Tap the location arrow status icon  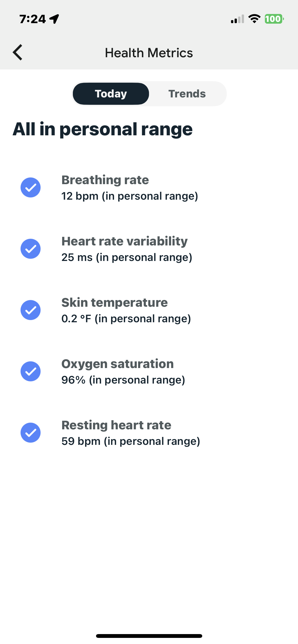tap(54, 19)
